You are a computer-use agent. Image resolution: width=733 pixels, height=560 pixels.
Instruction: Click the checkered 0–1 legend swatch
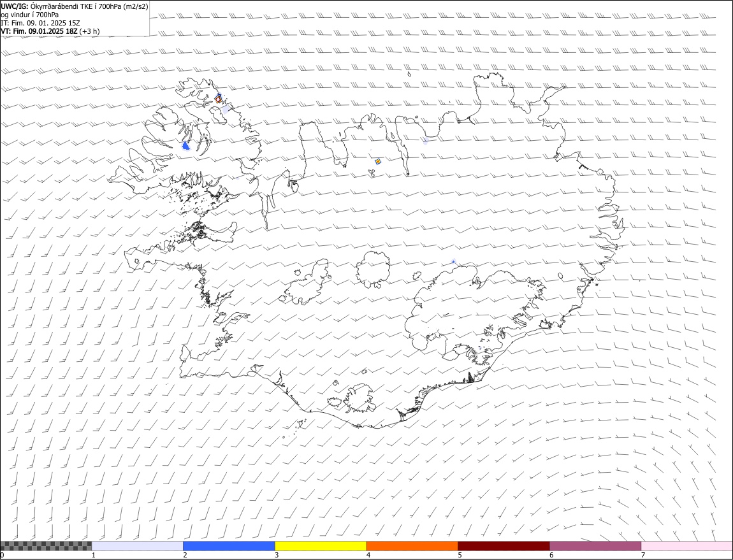click(46, 546)
